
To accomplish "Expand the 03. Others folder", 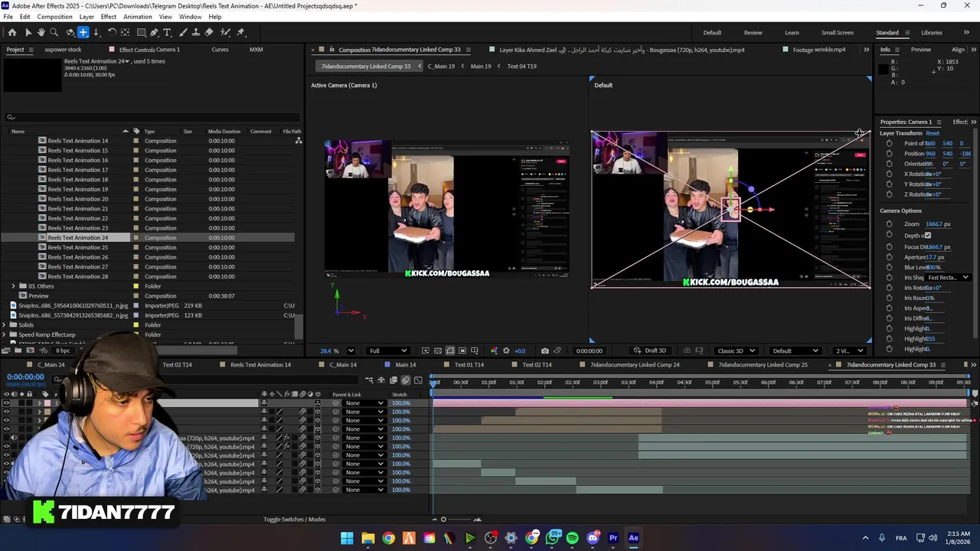I will (x=14, y=286).
